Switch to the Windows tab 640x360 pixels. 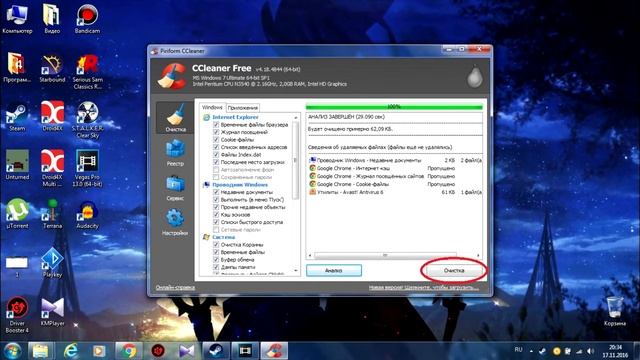click(212, 107)
